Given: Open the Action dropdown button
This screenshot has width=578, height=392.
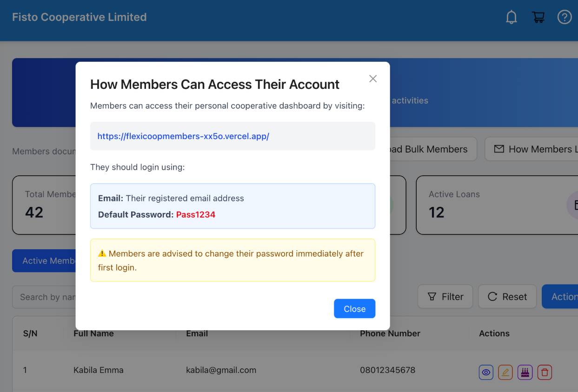Looking at the screenshot, I should pyautogui.click(x=560, y=297).
